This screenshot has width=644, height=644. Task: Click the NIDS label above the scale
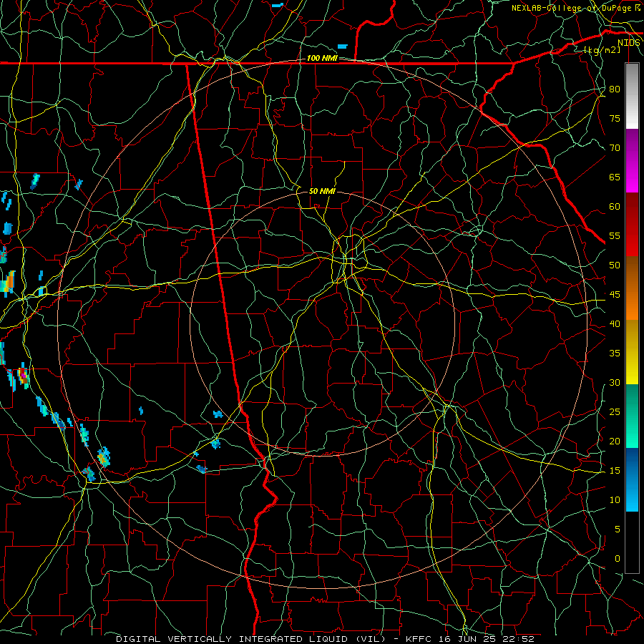click(628, 43)
